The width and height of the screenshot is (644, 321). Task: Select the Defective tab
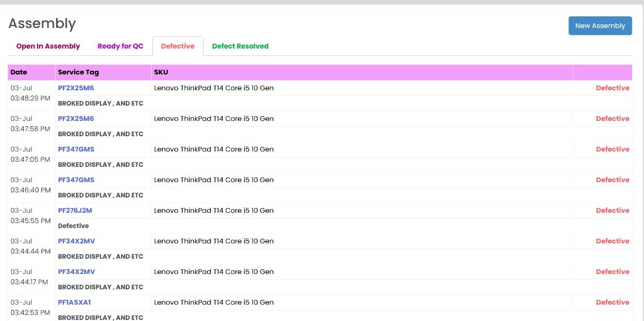point(178,46)
